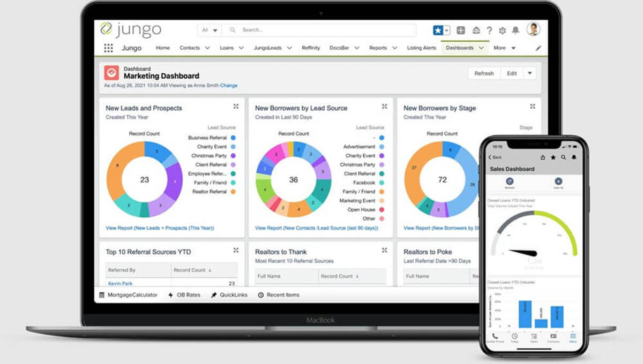Expand the New Borrowers by Lead Source chart

pyautogui.click(x=384, y=107)
